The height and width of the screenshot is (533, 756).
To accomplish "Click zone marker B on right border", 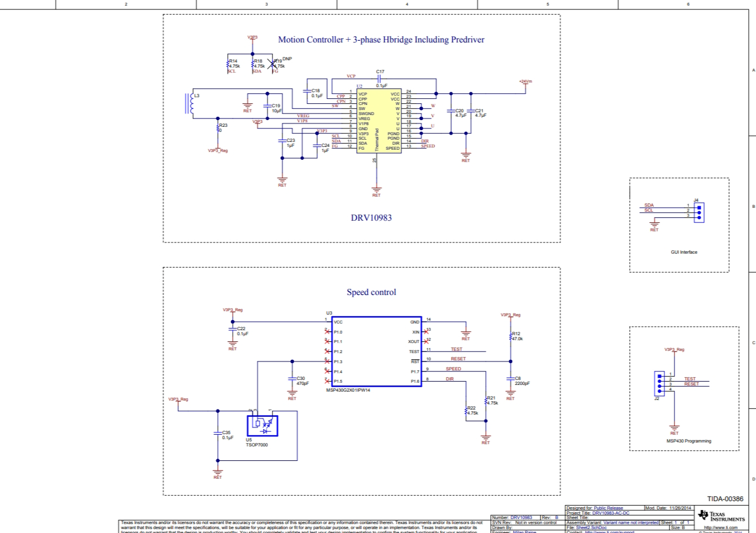I will coord(753,207).
